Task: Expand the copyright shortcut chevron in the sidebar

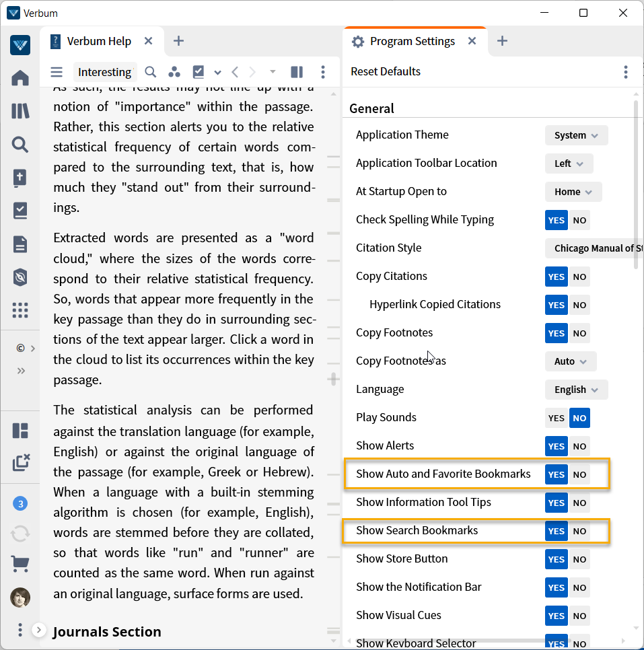Action: click(33, 349)
